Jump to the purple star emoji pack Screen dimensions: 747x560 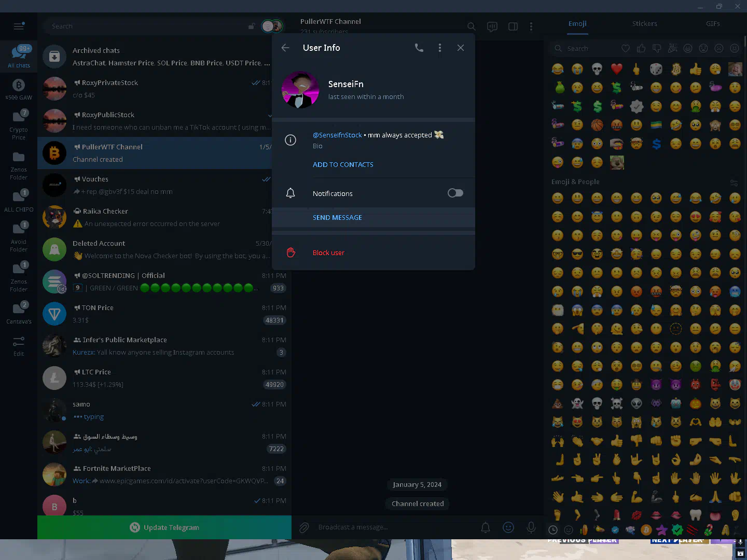click(662, 530)
